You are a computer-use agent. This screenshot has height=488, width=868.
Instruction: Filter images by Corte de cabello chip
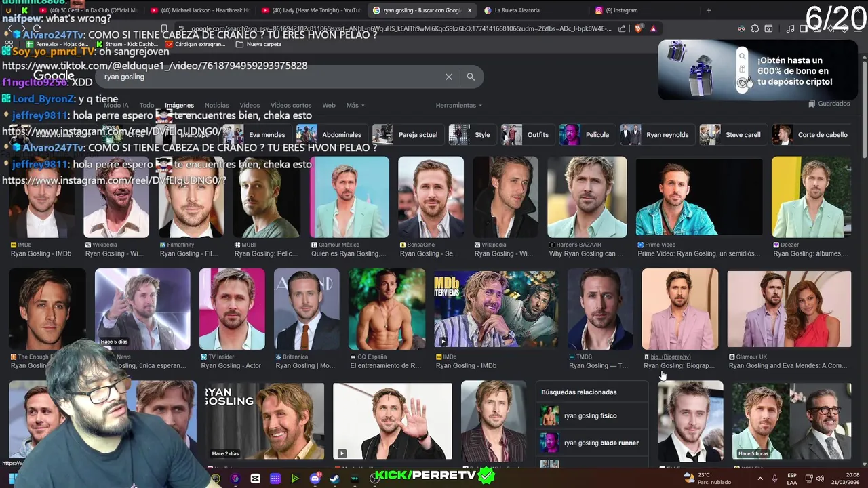click(x=812, y=134)
